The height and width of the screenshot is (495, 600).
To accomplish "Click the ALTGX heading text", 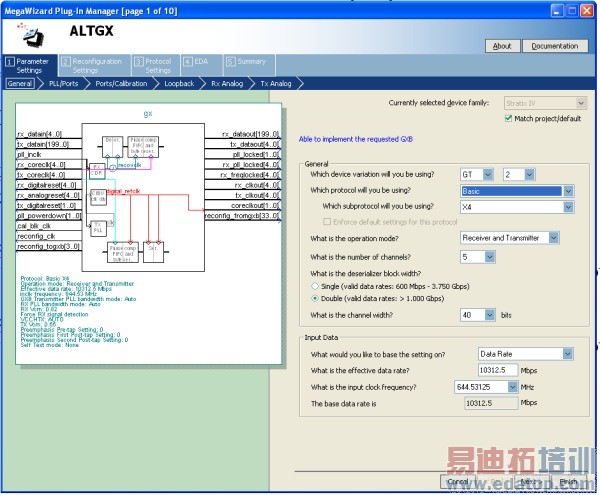I will [91, 31].
